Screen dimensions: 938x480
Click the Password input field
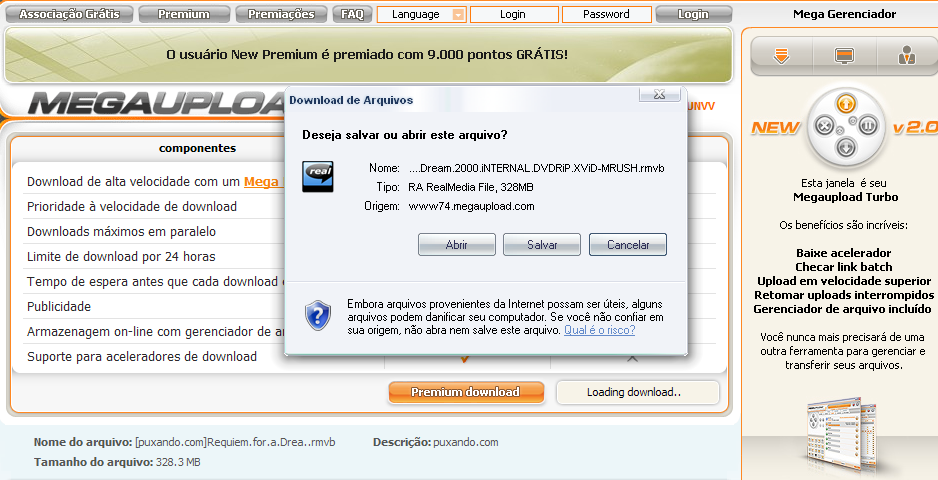click(x=607, y=14)
